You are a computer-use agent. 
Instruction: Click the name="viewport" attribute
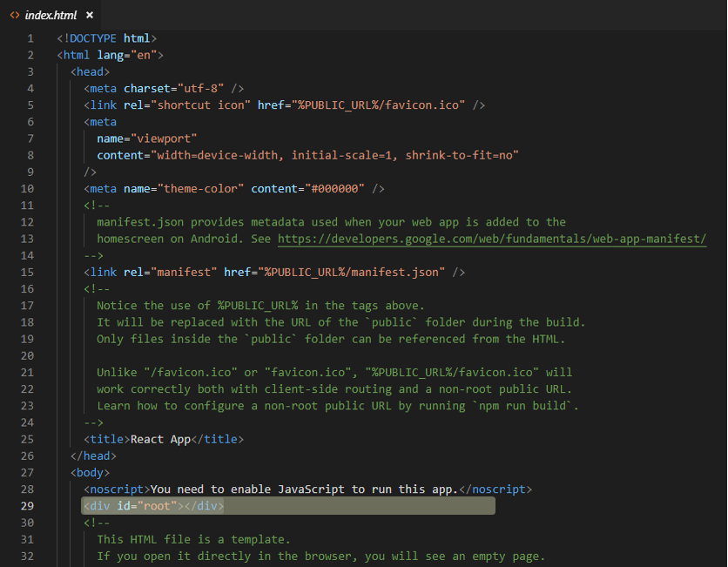click(146, 138)
